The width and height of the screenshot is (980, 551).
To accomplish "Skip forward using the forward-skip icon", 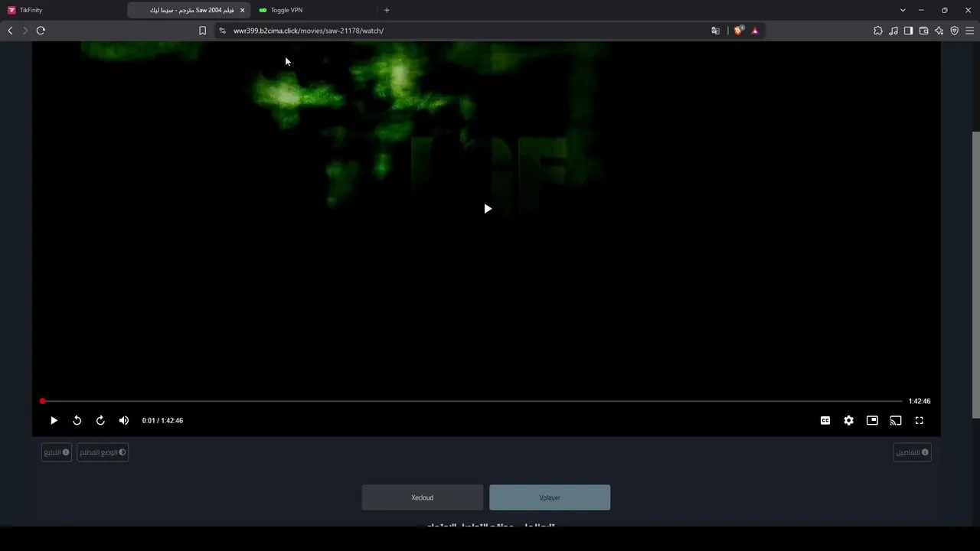I will click(100, 420).
